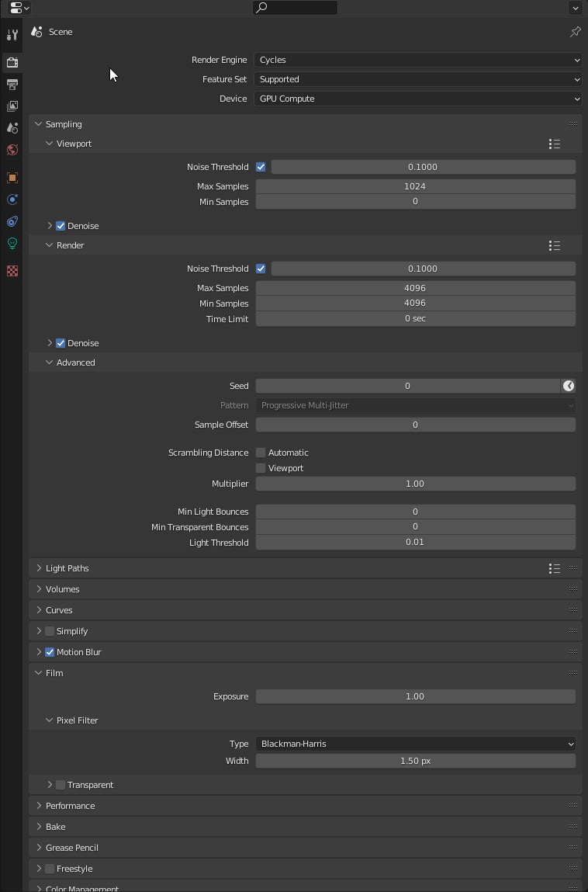Collapse the Viewport subpanel
This screenshot has width=588, height=892.
point(50,144)
